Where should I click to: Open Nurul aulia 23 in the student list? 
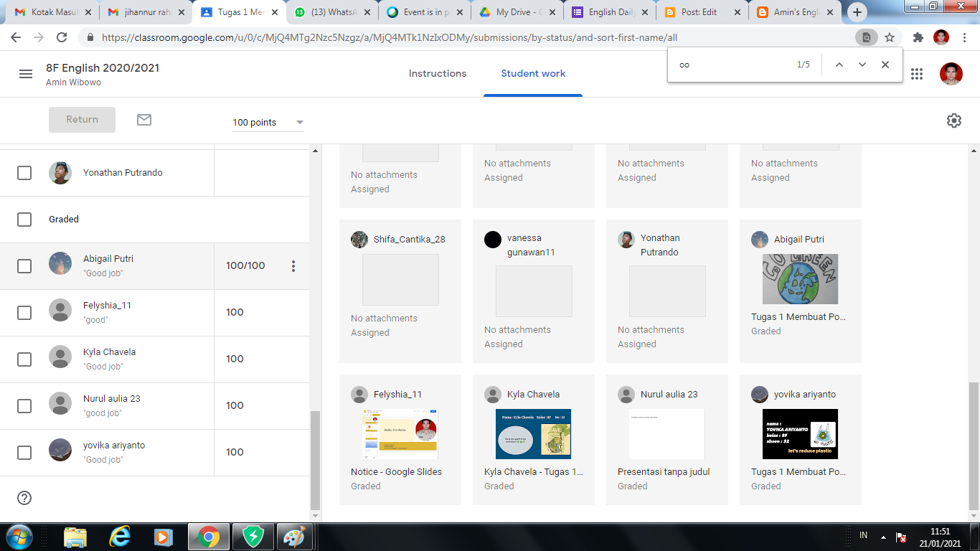[x=112, y=399]
